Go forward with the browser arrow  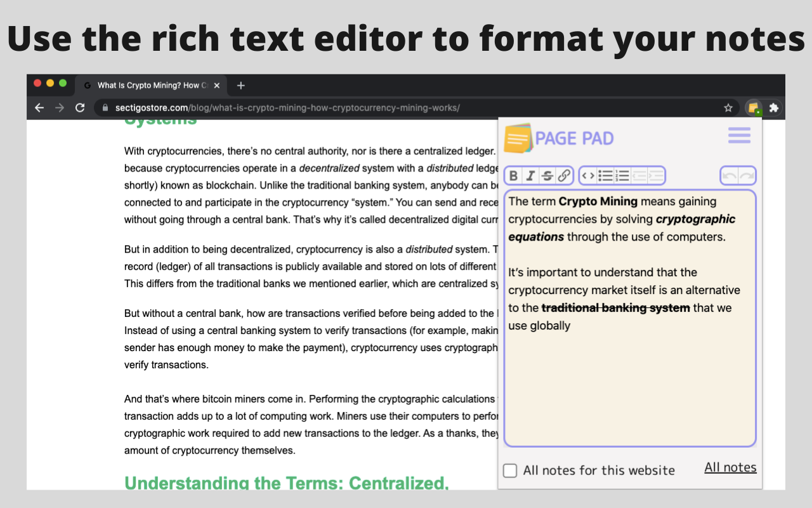(60, 108)
